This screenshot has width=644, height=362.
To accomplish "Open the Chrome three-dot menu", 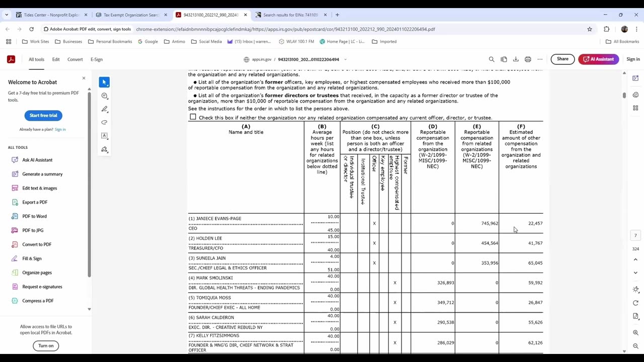I will pyautogui.click(x=637, y=29).
